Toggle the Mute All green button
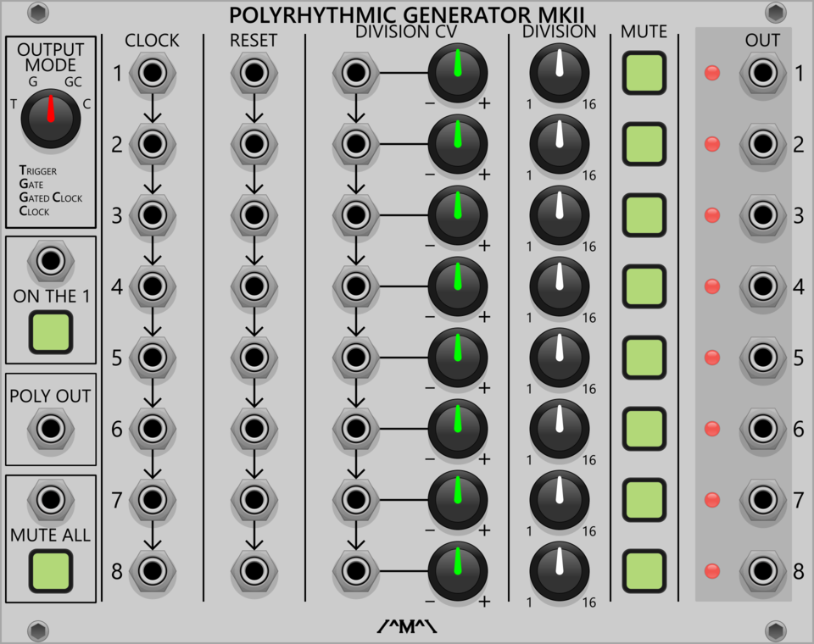 (51, 571)
